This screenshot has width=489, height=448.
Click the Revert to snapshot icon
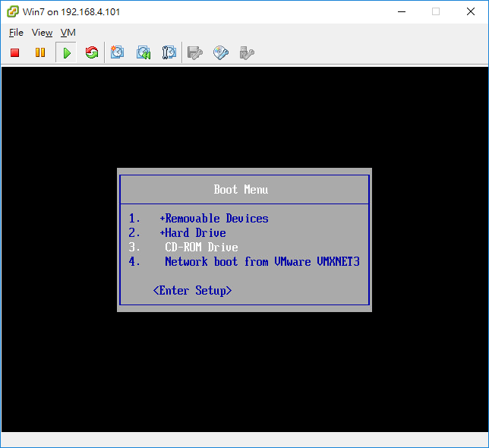(144, 52)
